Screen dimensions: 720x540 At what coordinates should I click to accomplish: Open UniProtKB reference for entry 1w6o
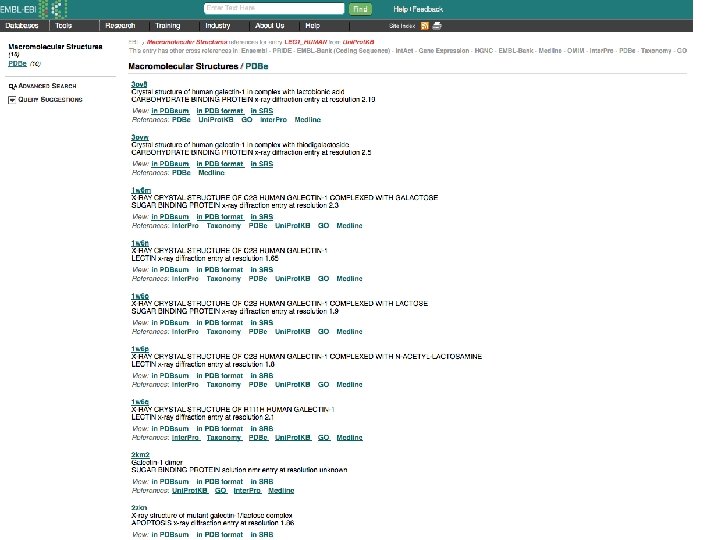(x=292, y=332)
